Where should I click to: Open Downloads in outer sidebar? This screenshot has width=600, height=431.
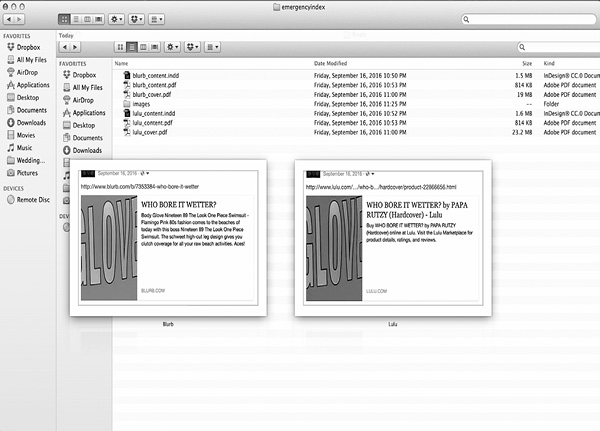[x=26, y=122]
